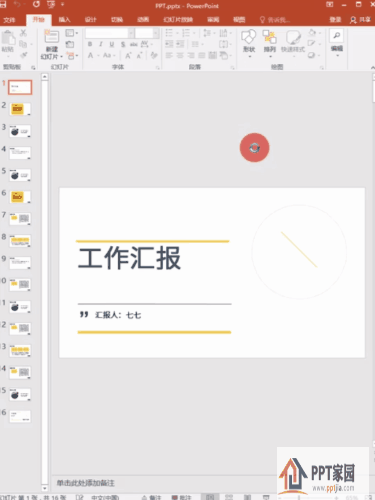Open the font size dropdown
The height and width of the screenshot is (500, 375).
coord(156,33)
